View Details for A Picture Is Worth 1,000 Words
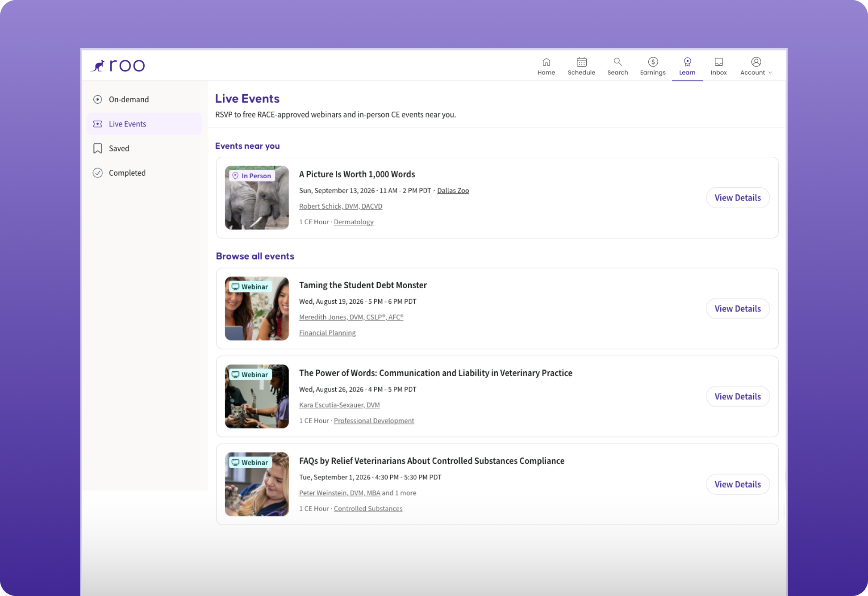The image size is (868, 596). (x=738, y=197)
